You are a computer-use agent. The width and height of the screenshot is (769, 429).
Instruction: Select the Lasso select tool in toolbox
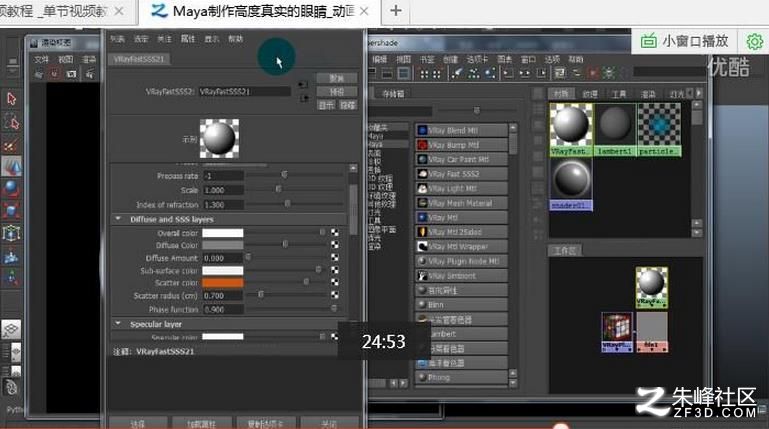(x=11, y=122)
